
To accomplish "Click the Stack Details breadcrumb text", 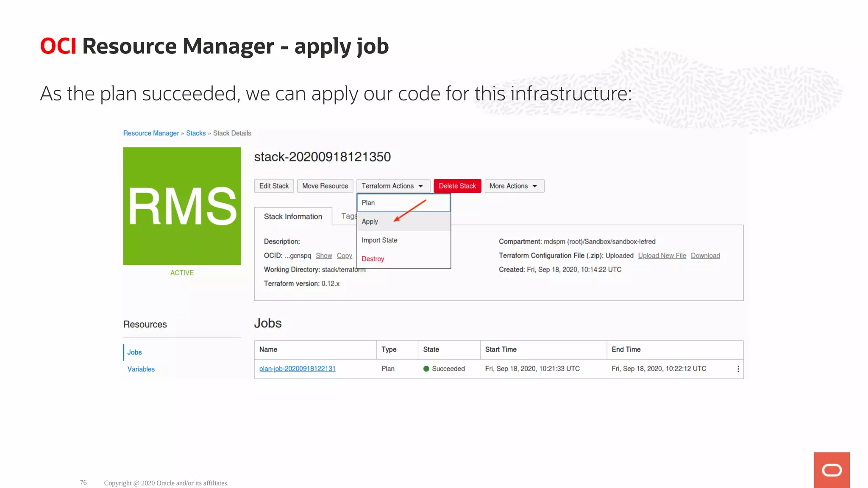I will 232,133.
